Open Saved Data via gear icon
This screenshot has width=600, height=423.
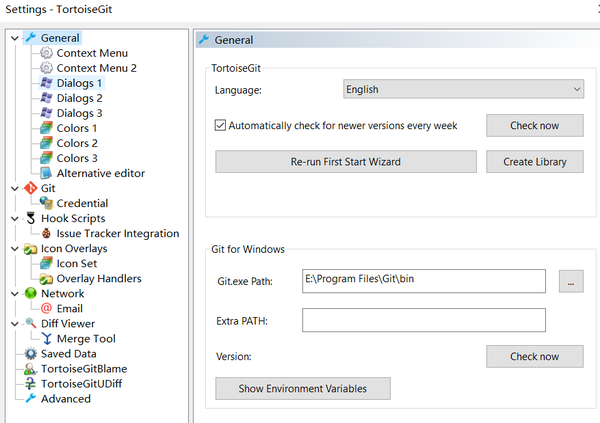click(30, 353)
